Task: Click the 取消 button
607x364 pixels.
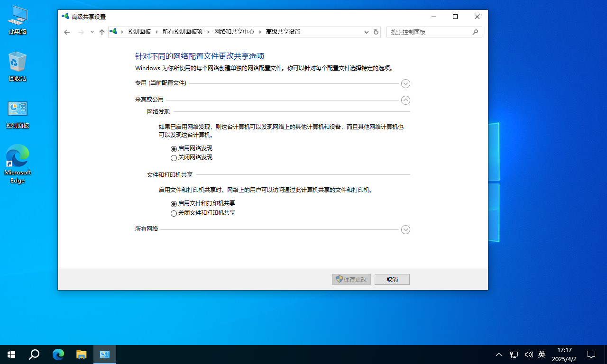Action: pyautogui.click(x=392, y=279)
